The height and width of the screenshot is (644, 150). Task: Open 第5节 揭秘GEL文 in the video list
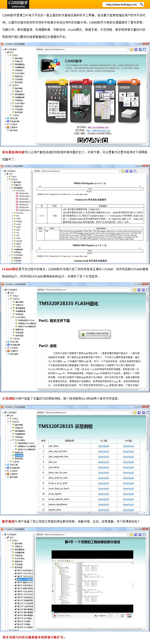(25, 582)
